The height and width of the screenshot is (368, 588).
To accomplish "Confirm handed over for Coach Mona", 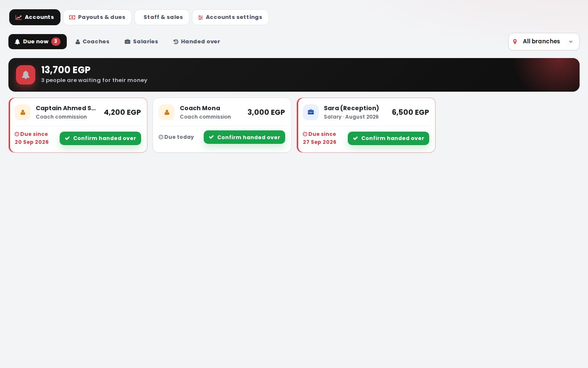I will [244, 137].
